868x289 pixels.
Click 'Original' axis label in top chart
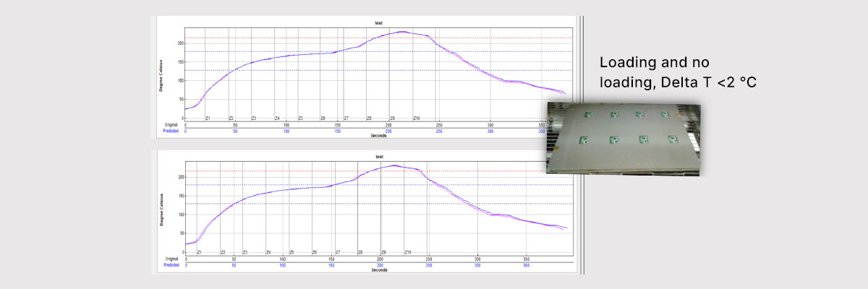[171, 125]
